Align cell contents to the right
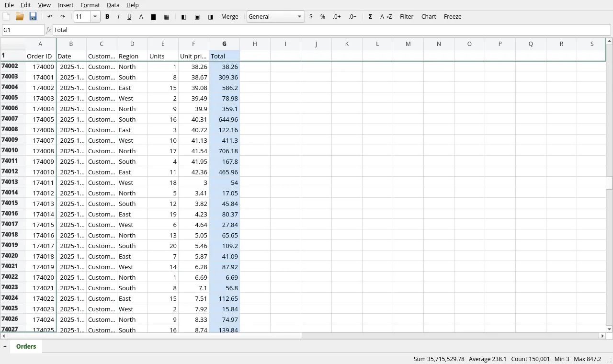 tap(210, 17)
